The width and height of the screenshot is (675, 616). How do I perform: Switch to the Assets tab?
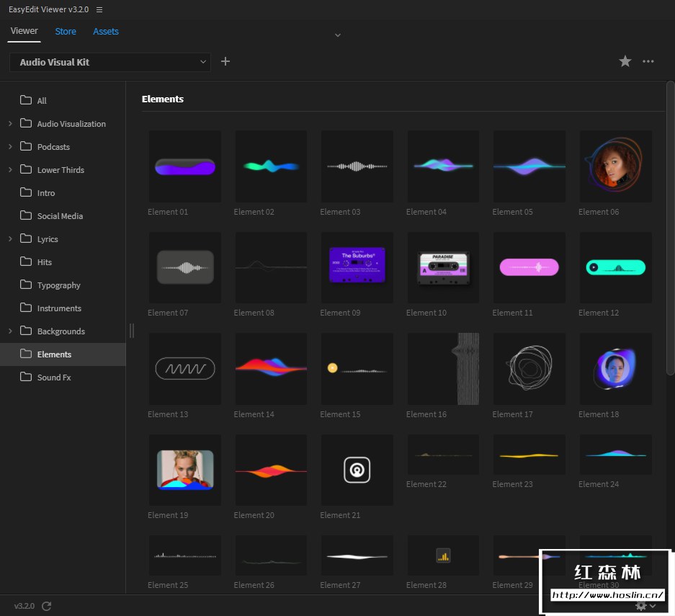pyautogui.click(x=105, y=32)
